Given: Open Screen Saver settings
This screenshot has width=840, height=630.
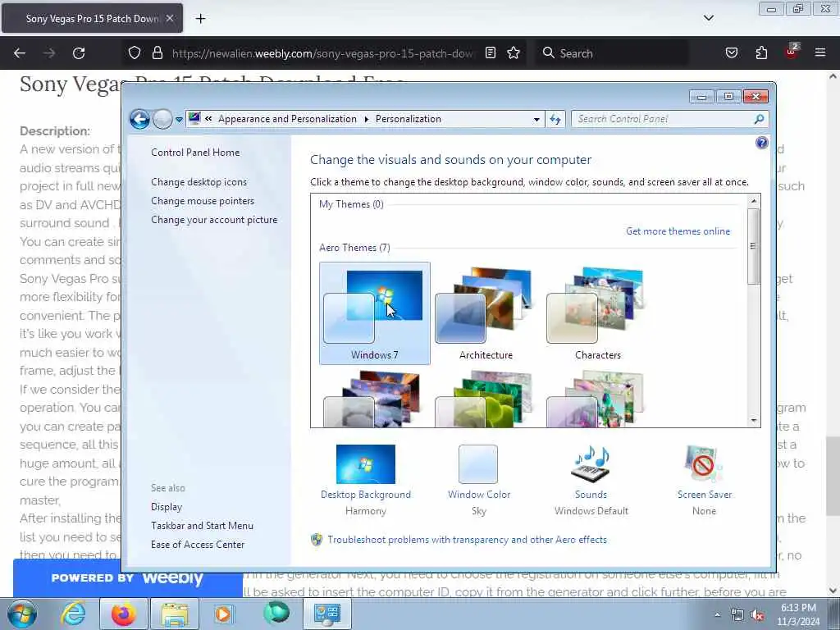Looking at the screenshot, I should coord(704,479).
